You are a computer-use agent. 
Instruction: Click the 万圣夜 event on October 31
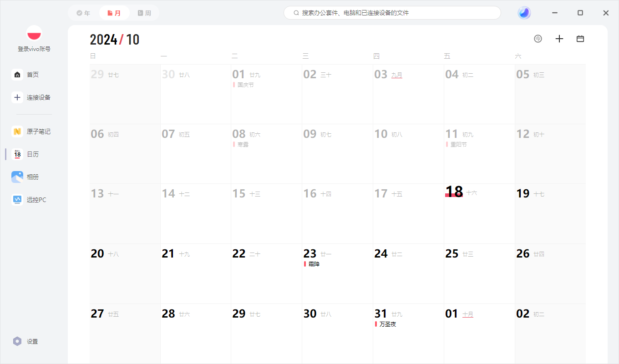388,324
